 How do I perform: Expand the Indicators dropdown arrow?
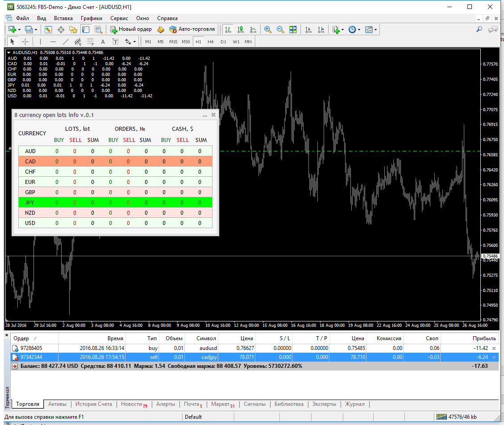pyautogui.click(x=343, y=29)
